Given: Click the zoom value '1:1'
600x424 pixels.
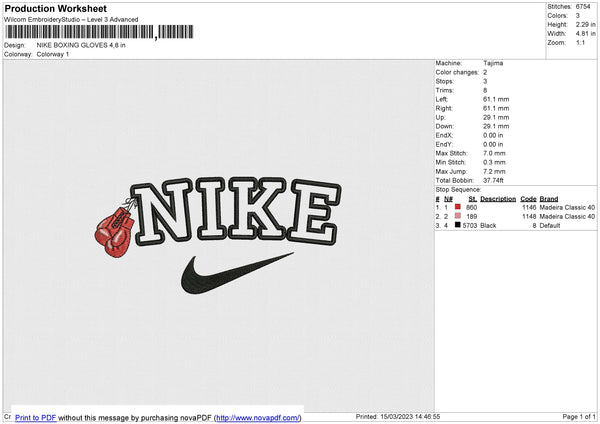Looking at the screenshot, I should coord(580,43).
